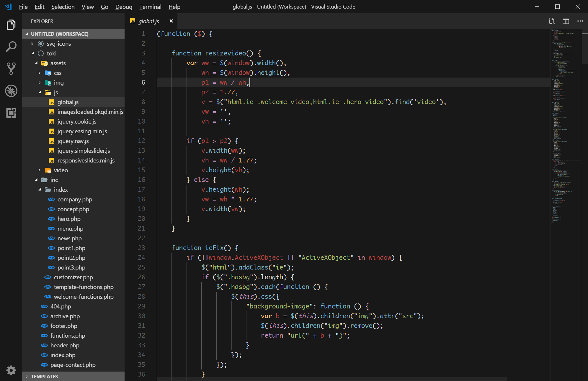Expand the svg-icons folder
588x381 pixels.
[59, 44]
